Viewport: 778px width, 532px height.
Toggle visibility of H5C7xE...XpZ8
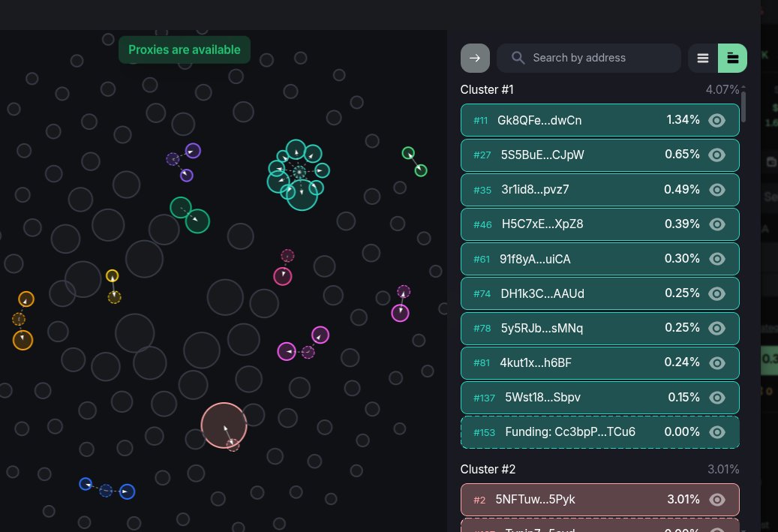717,224
